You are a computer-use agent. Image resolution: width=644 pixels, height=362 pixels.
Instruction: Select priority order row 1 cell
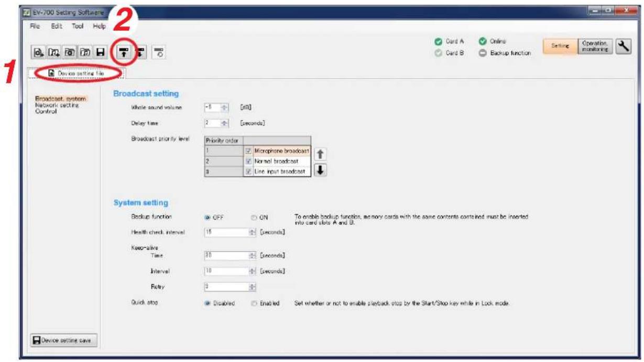pyautogui.click(x=224, y=152)
